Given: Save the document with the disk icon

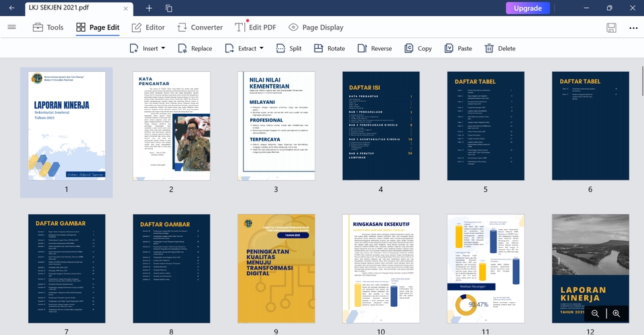Looking at the screenshot, I should [x=611, y=27].
